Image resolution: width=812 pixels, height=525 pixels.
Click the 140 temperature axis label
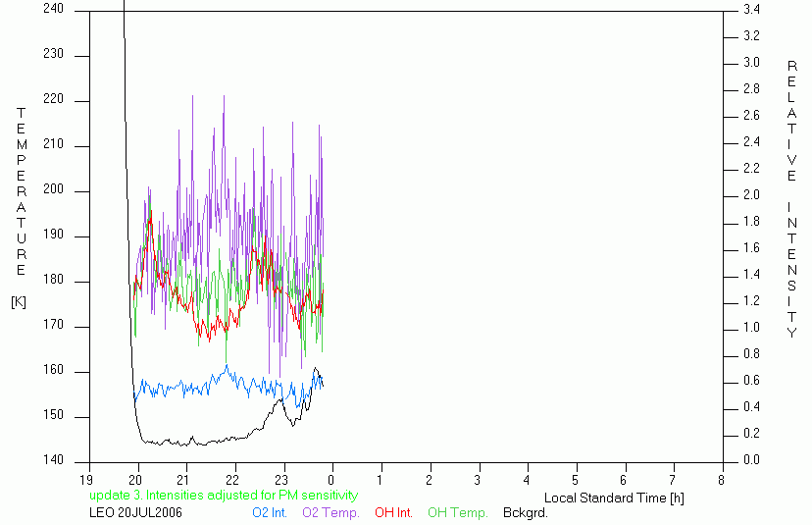[x=53, y=459]
